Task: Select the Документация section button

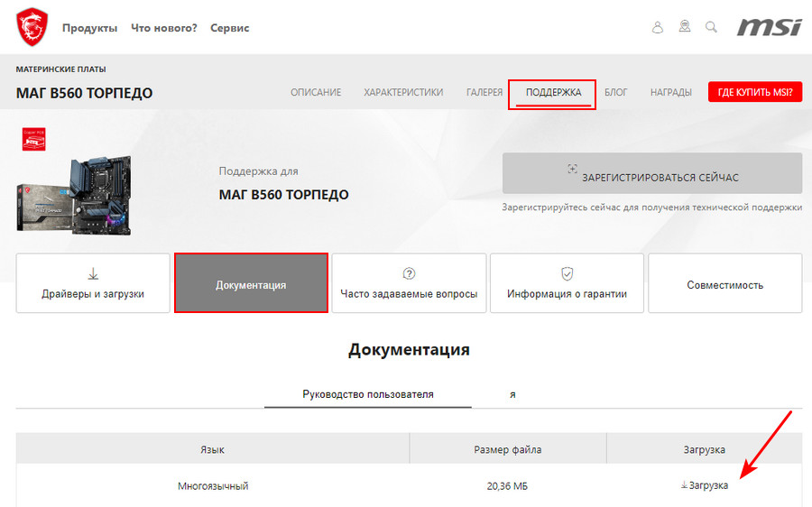Action: [251, 282]
